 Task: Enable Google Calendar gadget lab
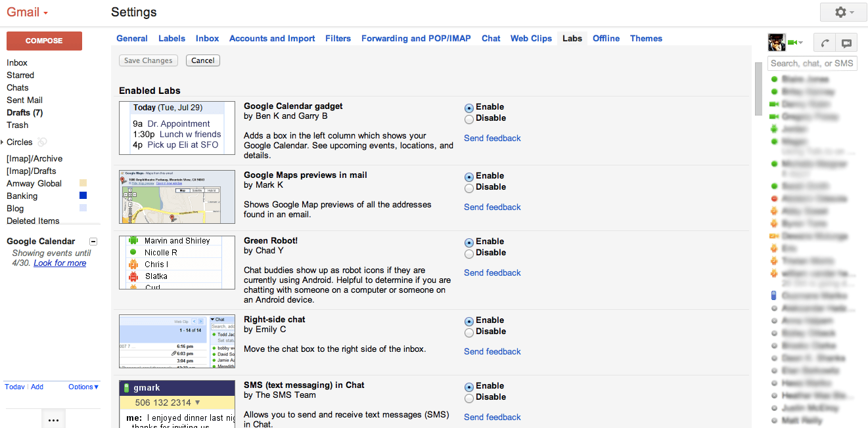click(x=468, y=108)
